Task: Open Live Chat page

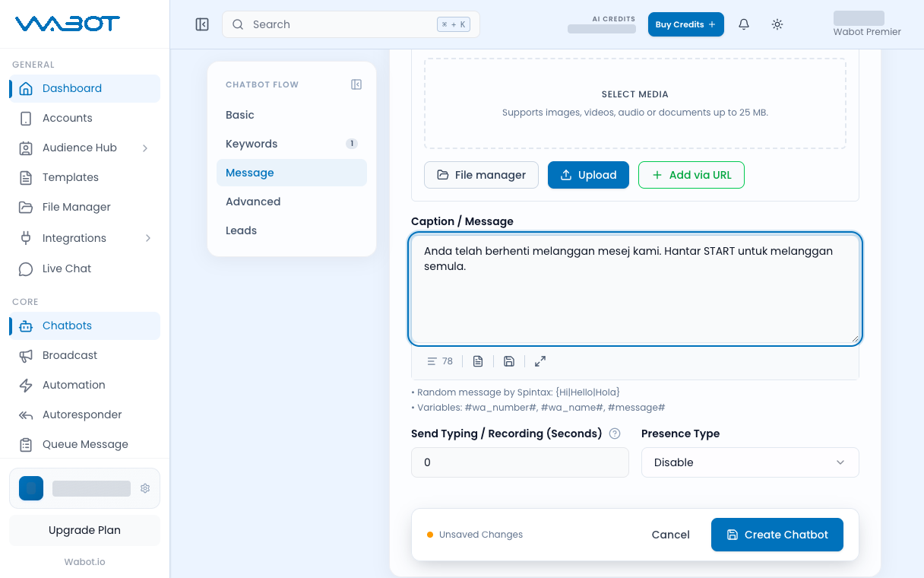Action: (x=85, y=268)
